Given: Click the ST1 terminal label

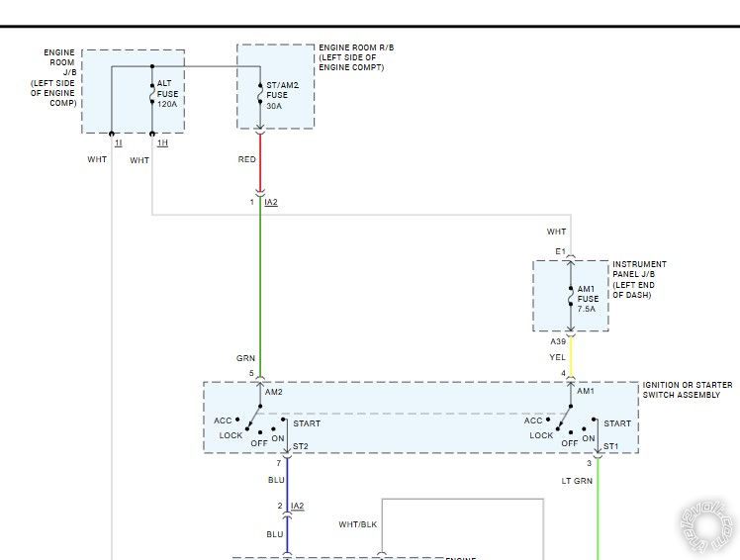Looking at the screenshot, I should coord(610,446).
